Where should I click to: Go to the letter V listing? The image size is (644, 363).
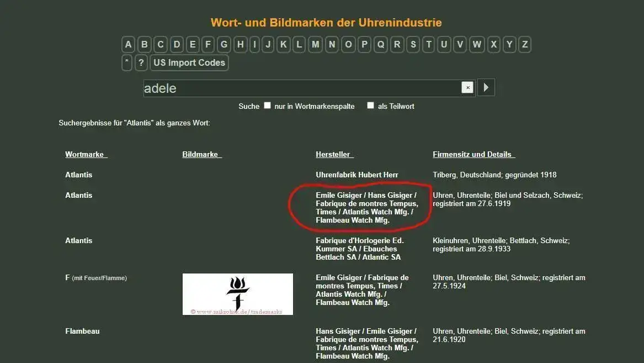point(460,44)
